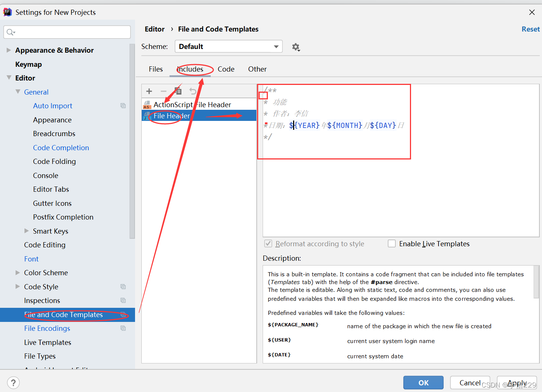Click ${MONTH} variable in template editor
Image resolution: width=542 pixels, height=392 pixels.
345,125
